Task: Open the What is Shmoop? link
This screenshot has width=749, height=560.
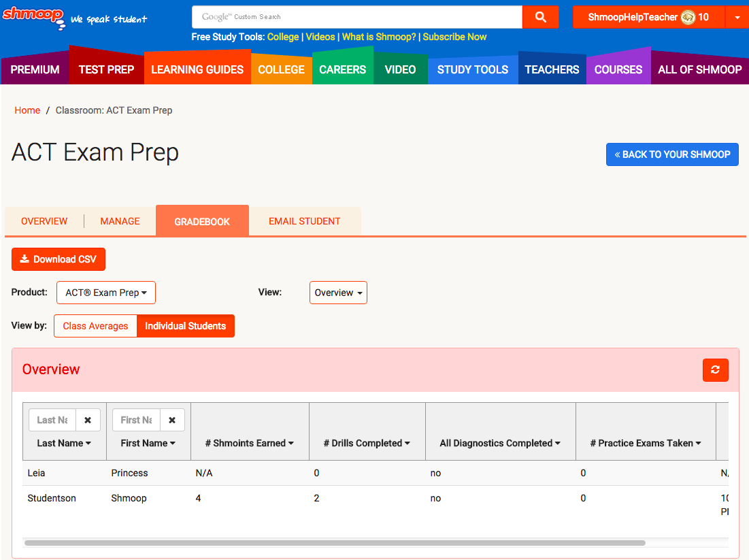Action: 379,37
